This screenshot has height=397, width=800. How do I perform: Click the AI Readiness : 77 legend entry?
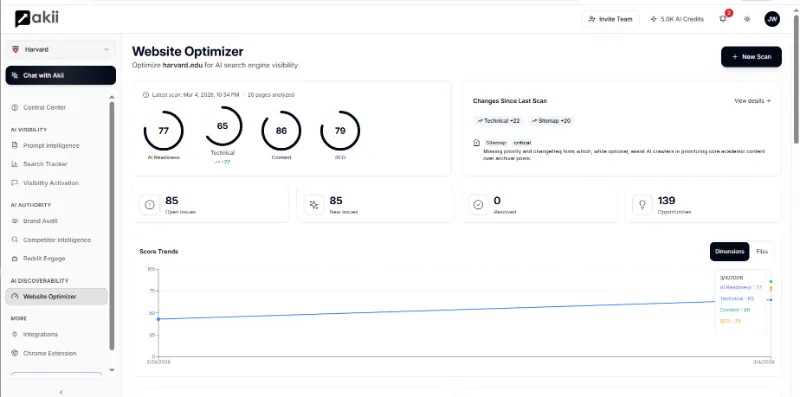[x=740, y=287]
